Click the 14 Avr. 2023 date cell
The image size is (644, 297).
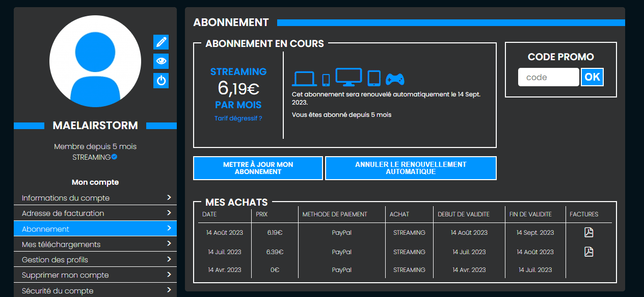click(225, 269)
